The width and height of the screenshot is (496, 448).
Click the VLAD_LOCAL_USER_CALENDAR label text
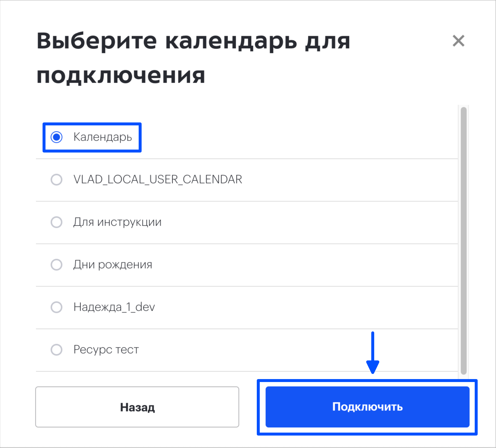[158, 179]
